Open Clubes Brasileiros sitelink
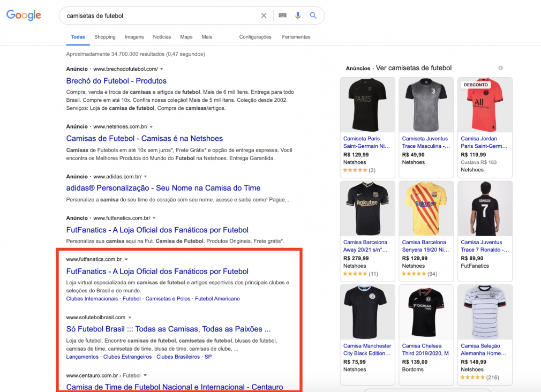This screenshot has width=541, height=392. [x=178, y=357]
